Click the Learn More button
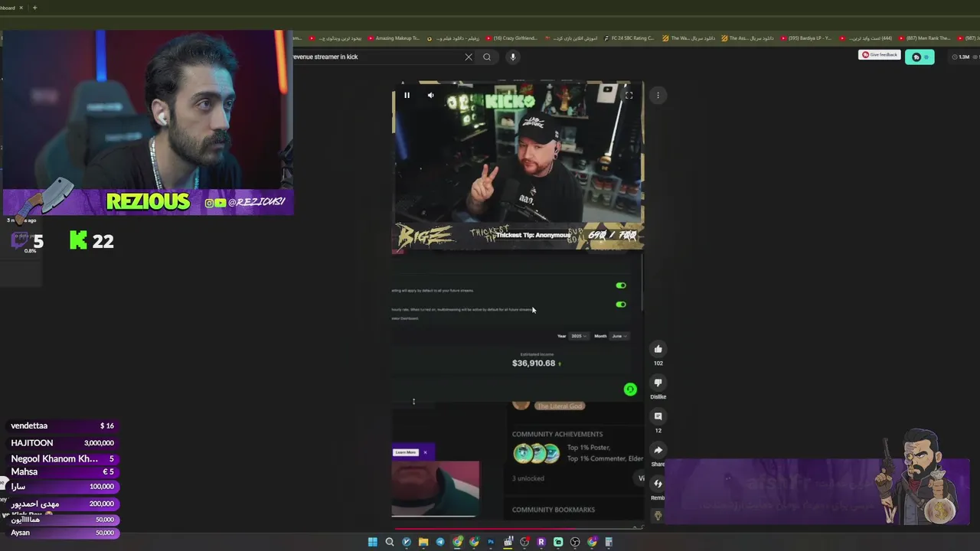Screen dimensions: 980x551 (406, 452)
